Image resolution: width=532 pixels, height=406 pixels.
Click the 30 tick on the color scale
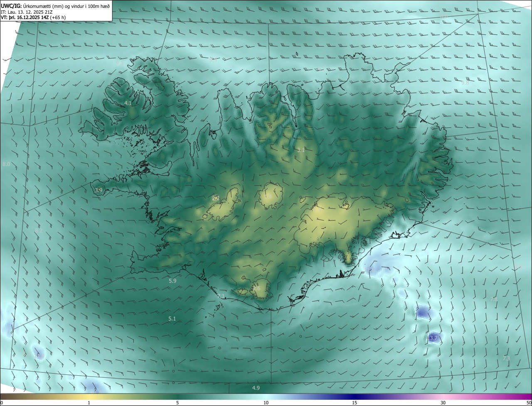(443, 403)
